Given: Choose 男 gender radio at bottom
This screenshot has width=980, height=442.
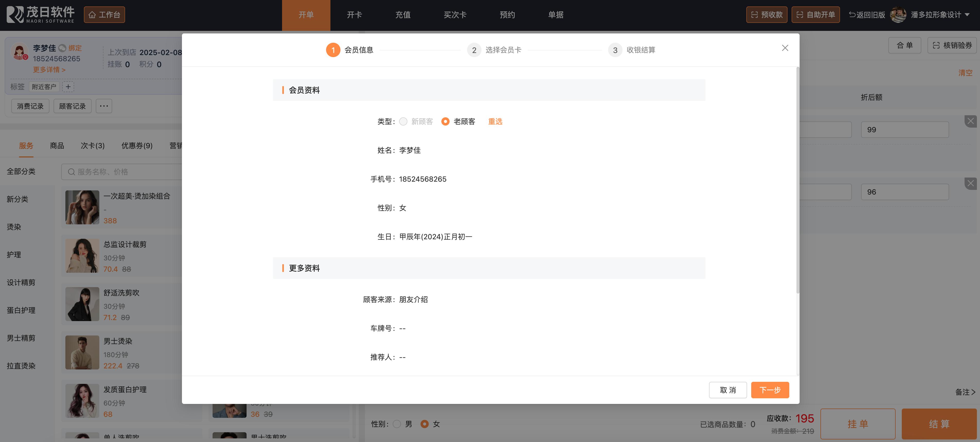Looking at the screenshot, I should 397,424.
